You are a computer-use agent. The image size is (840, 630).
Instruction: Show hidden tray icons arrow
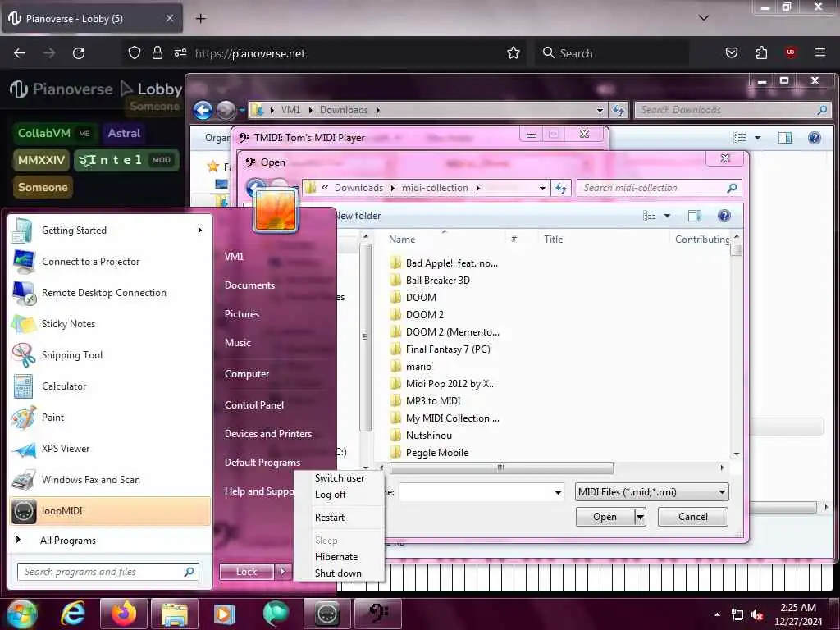[x=717, y=614]
